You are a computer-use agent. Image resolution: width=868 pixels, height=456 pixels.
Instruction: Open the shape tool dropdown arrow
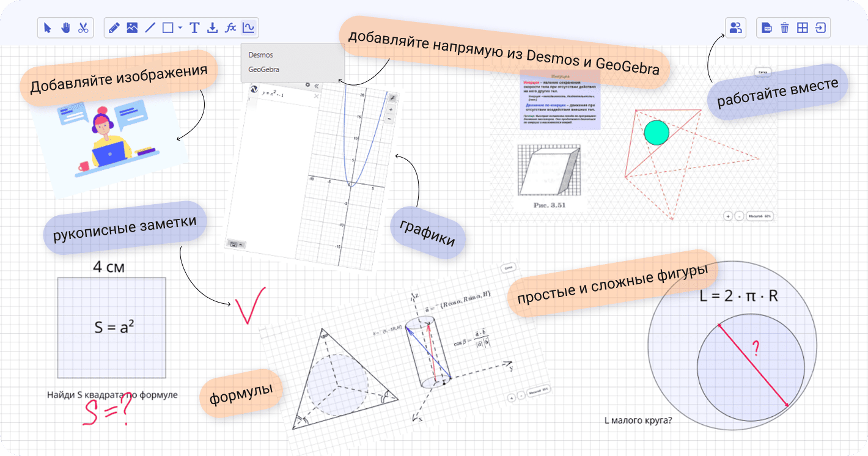click(x=180, y=28)
